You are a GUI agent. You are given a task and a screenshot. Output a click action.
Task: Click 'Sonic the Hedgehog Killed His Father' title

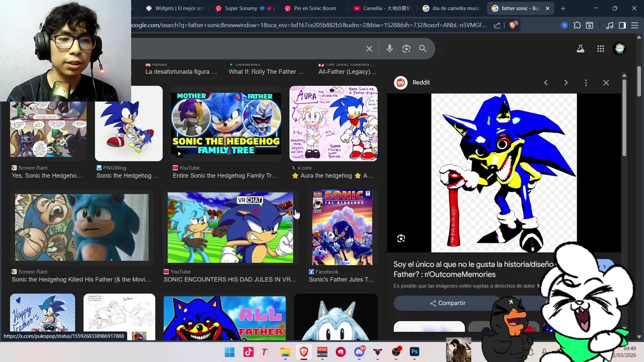point(81,280)
